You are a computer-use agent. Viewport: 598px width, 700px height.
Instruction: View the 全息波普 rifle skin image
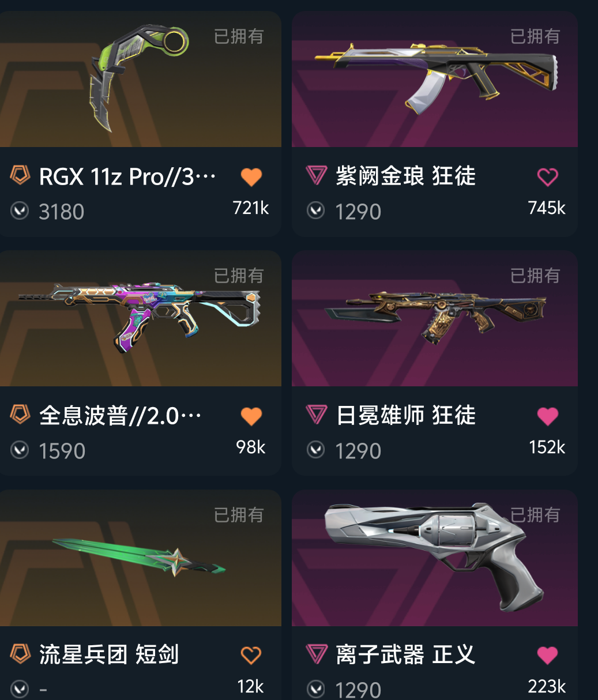coord(140,318)
